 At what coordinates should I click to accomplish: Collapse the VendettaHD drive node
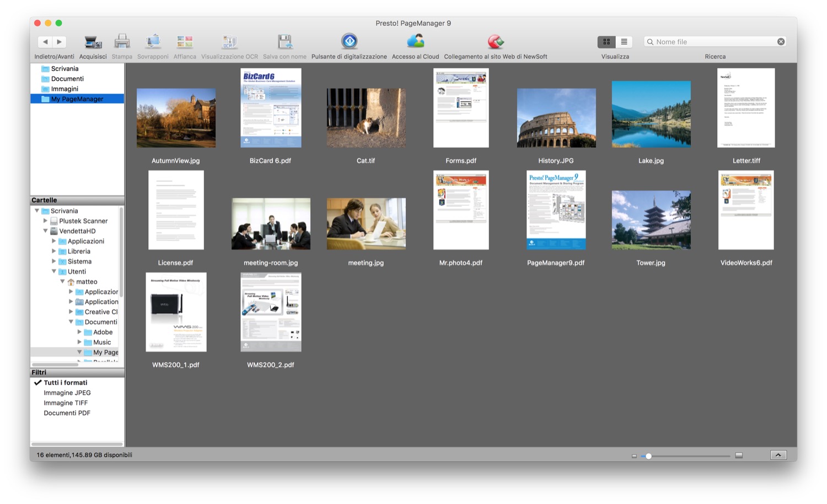pos(45,231)
